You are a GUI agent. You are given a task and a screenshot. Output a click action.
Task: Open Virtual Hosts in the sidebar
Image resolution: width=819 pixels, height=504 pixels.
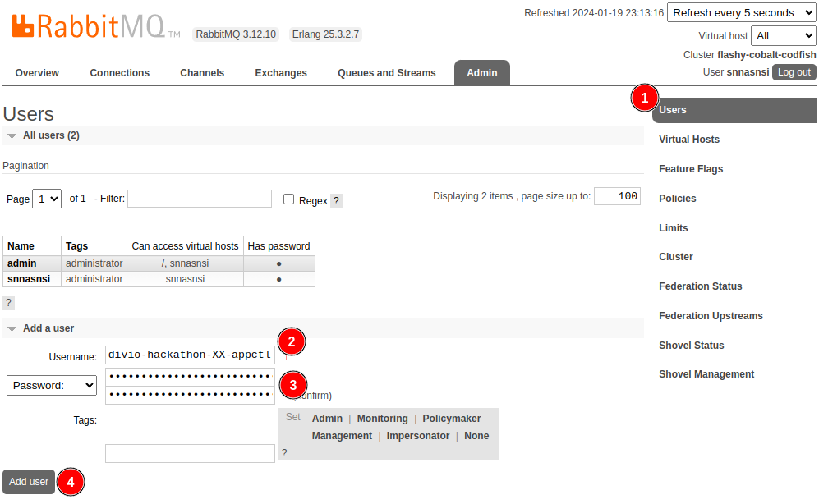[x=688, y=139]
